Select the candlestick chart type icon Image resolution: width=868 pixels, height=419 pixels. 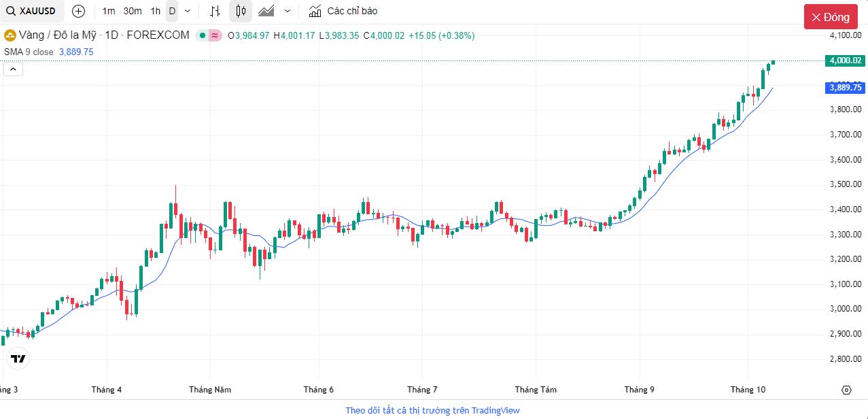point(241,11)
